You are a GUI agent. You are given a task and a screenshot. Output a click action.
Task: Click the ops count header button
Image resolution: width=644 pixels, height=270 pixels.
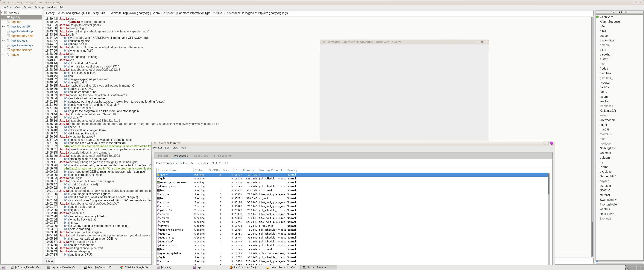coord(619,12)
